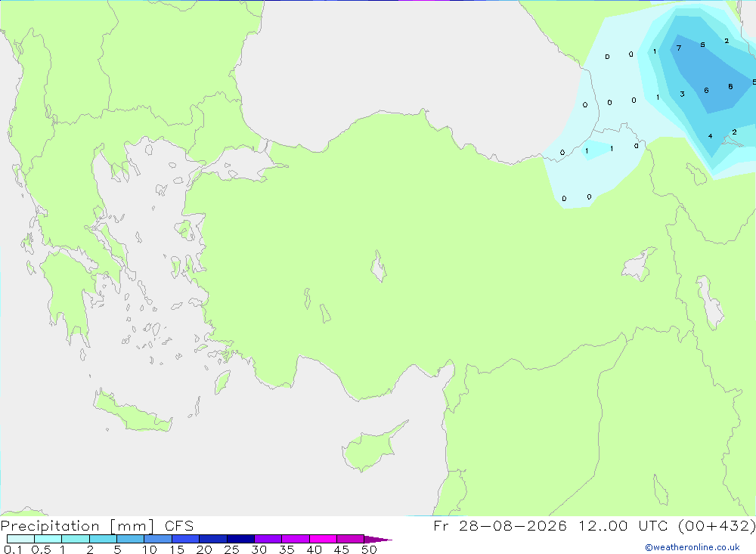Click the over-50 arrow tip of the legend
756x554 pixels.
(378, 539)
